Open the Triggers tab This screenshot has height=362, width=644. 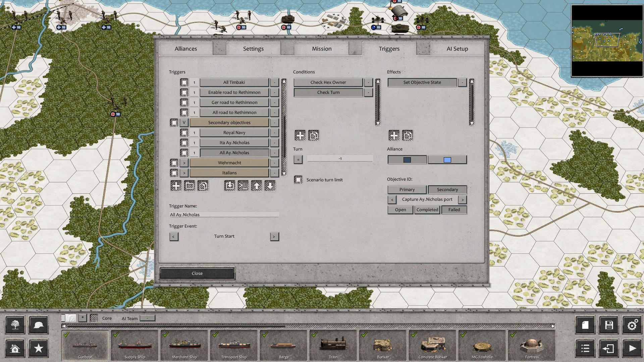tap(389, 49)
